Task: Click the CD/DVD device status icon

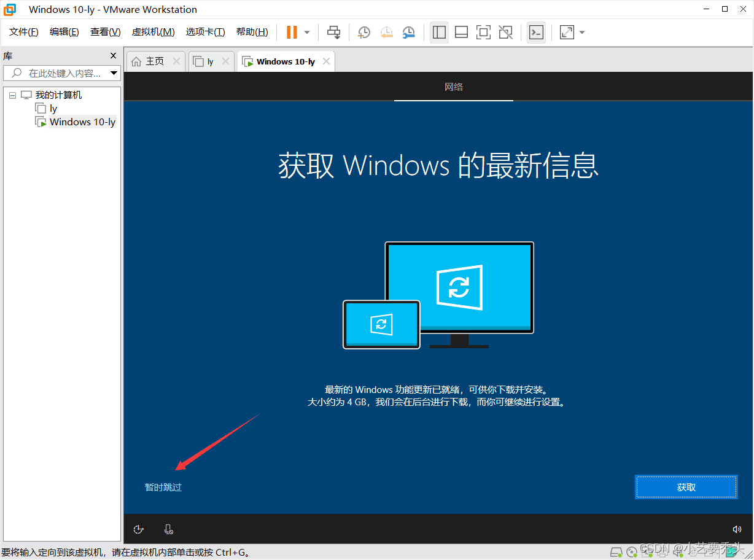Action: (632, 553)
